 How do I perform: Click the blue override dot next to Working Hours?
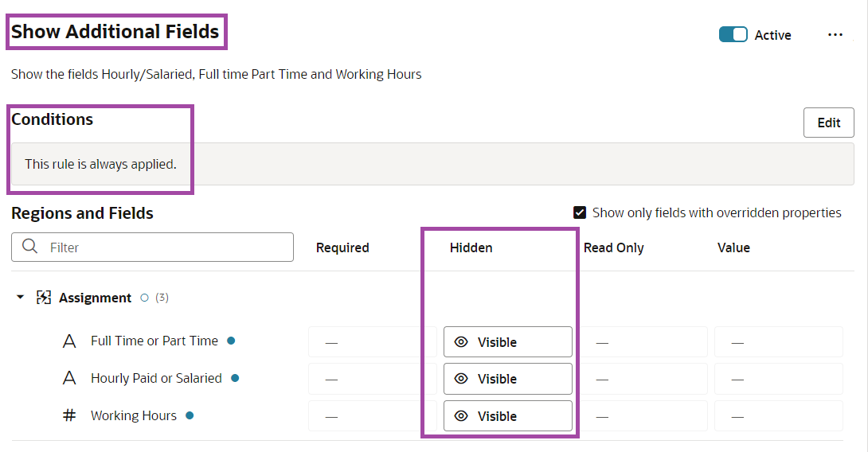(x=190, y=415)
